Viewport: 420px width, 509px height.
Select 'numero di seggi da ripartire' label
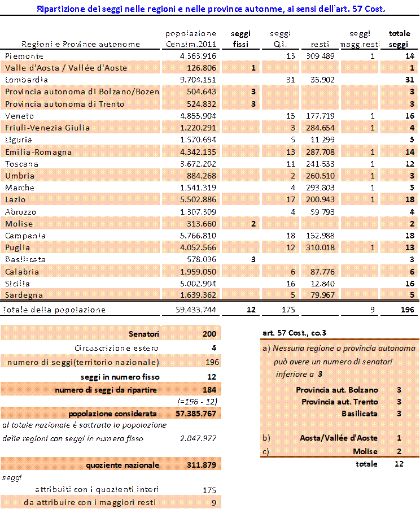(106, 390)
